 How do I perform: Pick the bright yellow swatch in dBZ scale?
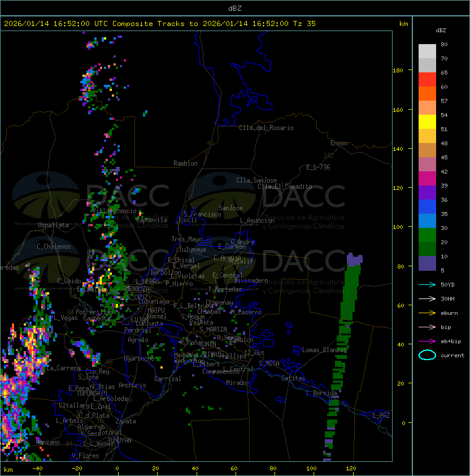pyautogui.click(x=427, y=122)
